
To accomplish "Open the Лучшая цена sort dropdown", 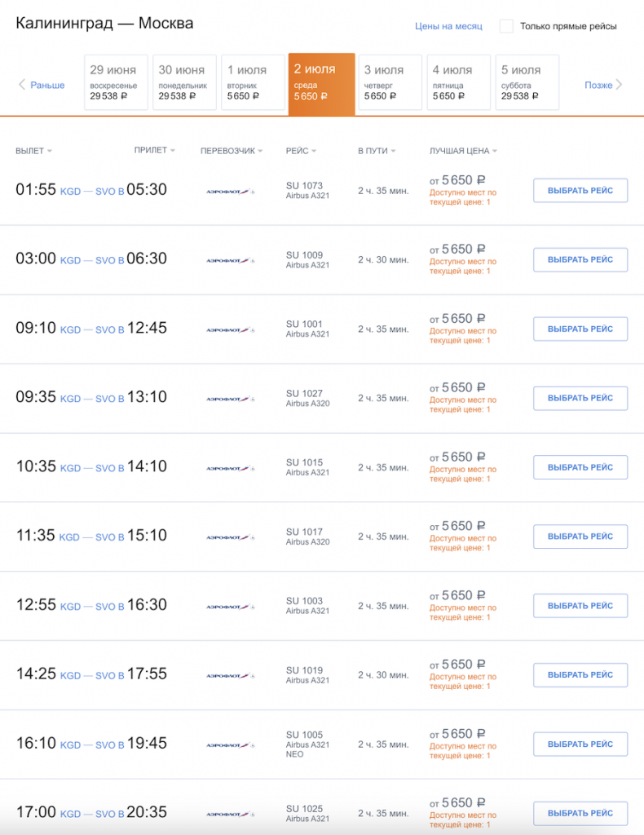I will 463,151.
